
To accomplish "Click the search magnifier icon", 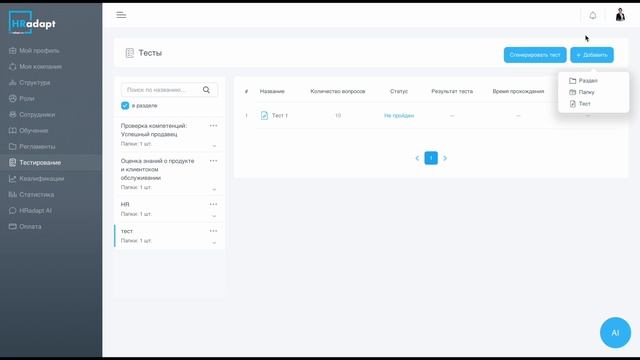I will pos(206,90).
